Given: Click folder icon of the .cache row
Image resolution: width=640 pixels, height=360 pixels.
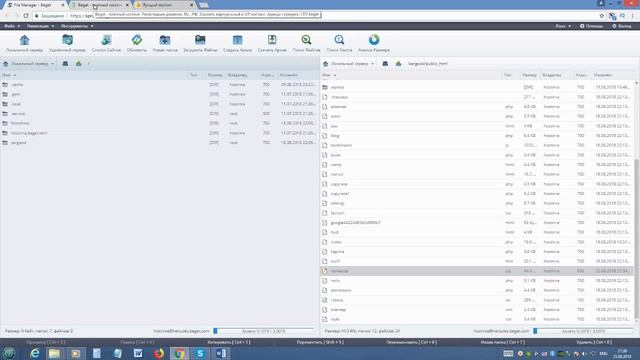Looking at the screenshot, I should coord(5,84).
